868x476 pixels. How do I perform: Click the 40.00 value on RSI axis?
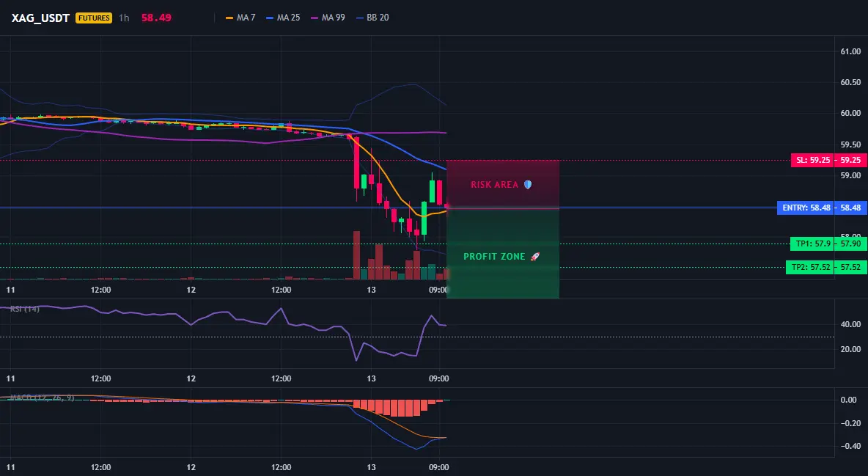pyautogui.click(x=851, y=324)
